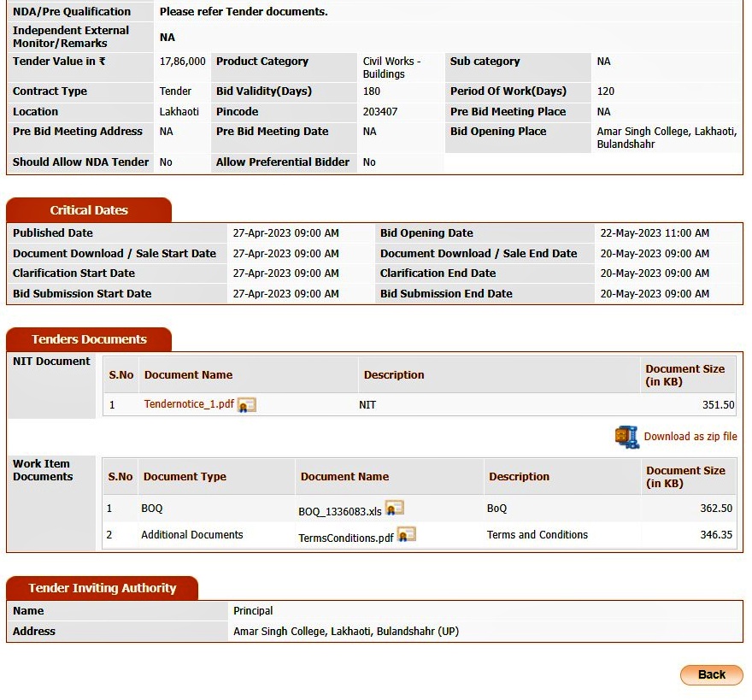Click the Document Download / Sale Start Date value
The height and width of the screenshot is (700, 752).
(285, 253)
